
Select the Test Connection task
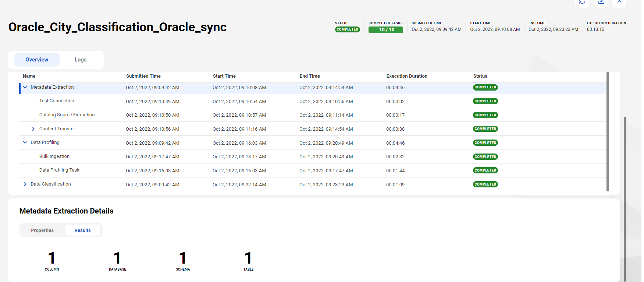click(57, 101)
